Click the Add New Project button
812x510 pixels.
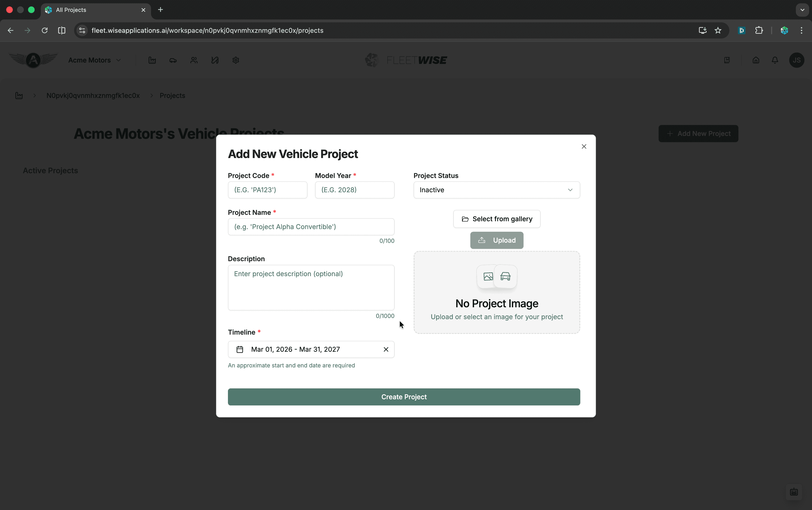point(698,134)
